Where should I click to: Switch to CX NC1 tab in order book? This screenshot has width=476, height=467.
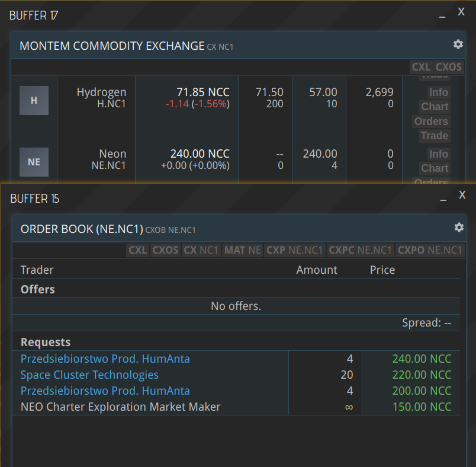[201, 250]
